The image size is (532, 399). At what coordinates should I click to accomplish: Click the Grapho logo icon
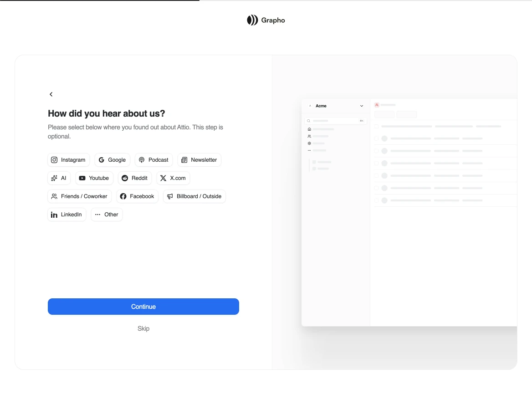pos(252,20)
